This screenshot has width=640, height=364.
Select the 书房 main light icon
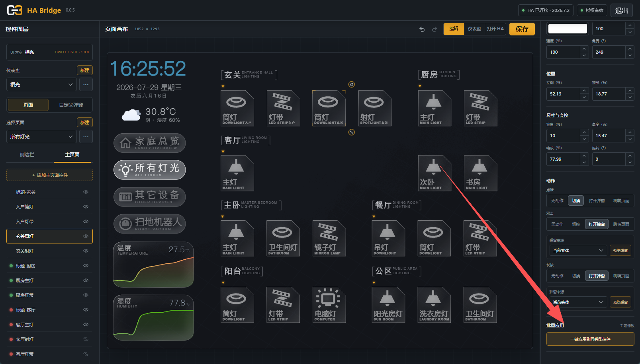point(480,173)
